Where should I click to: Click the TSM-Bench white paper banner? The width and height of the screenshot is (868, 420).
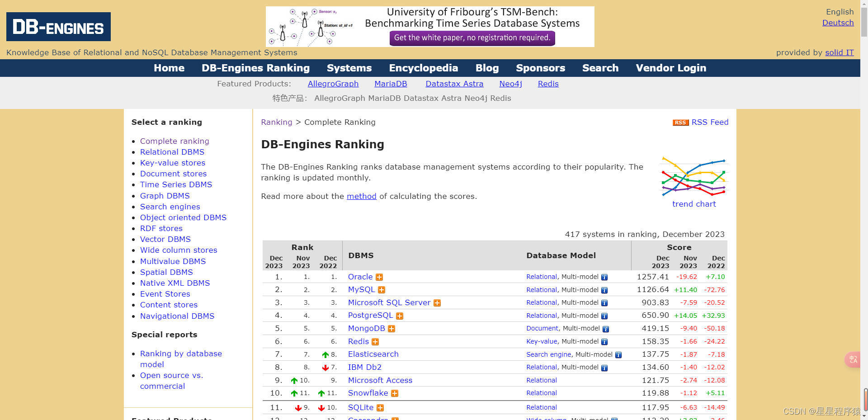(430, 27)
